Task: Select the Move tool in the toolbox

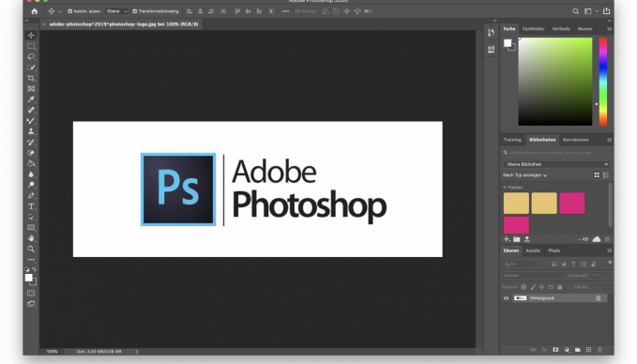Action: (31, 36)
